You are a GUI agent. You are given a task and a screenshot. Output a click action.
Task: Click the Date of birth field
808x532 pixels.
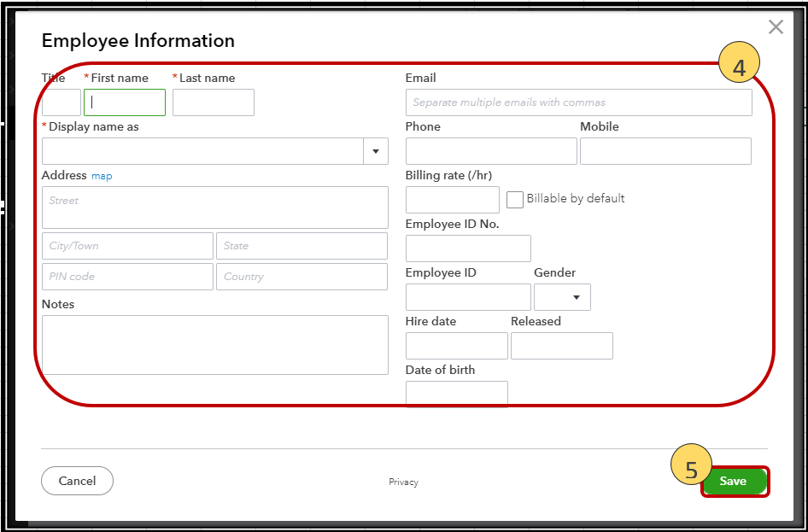457,393
